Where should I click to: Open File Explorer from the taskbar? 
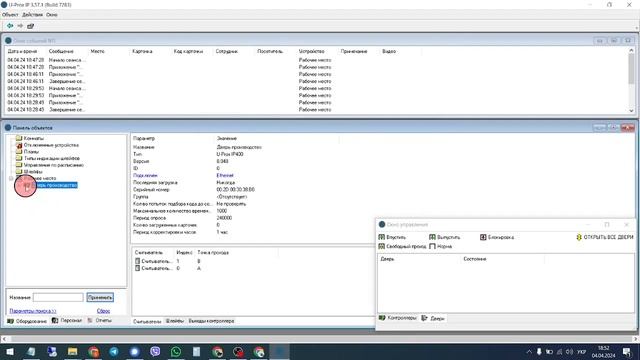coord(73,351)
